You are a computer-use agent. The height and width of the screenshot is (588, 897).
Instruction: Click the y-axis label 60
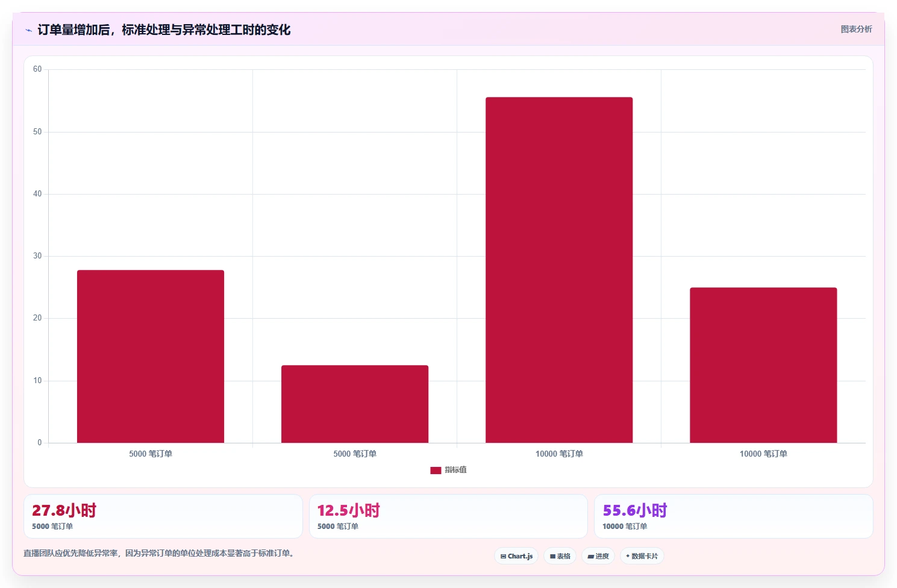click(x=37, y=69)
